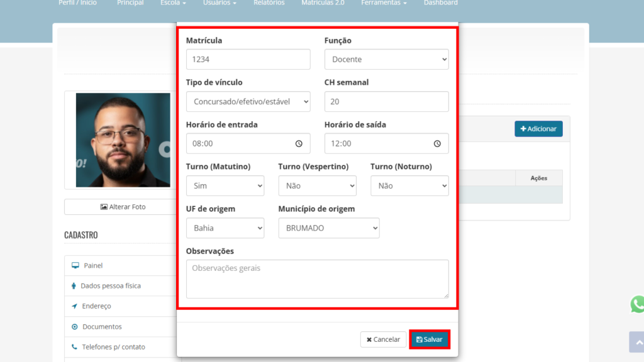Open Telefones p/ contato sidebar item
Image resolution: width=644 pixels, height=362 pixels.
point(113,347)
